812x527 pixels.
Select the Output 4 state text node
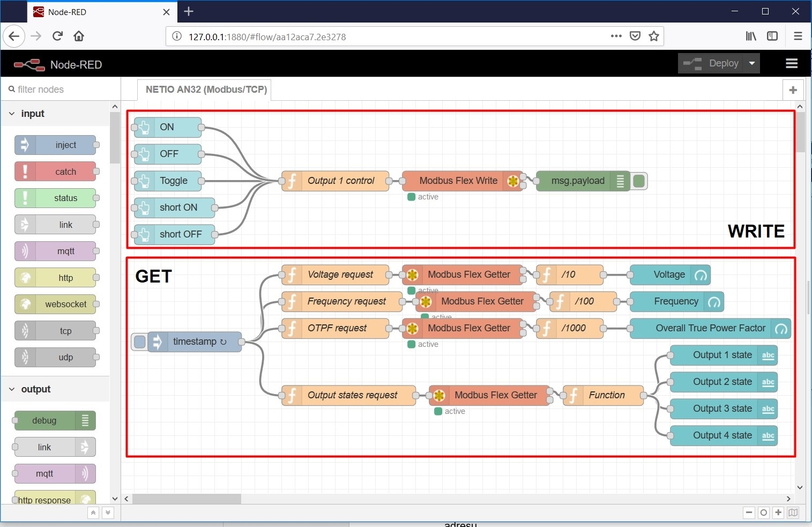[x=724, y=436]
